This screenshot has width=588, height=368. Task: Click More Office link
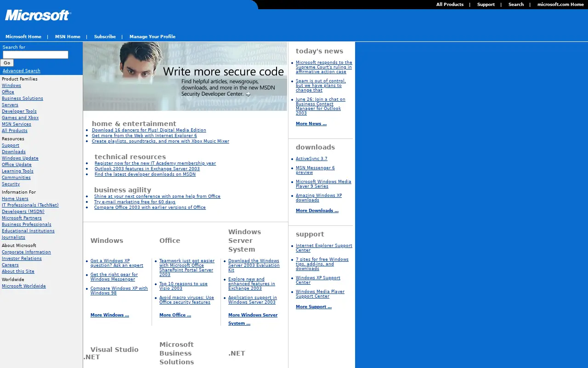[x=175, y=315]
